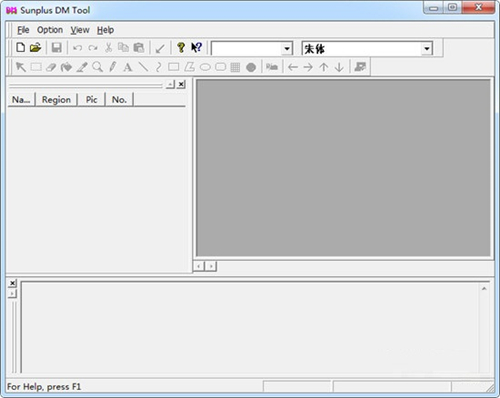Image resolution: width=500 pixels, height=398 pixels.
Task: Open the File menu
Action: coord(23,30)
